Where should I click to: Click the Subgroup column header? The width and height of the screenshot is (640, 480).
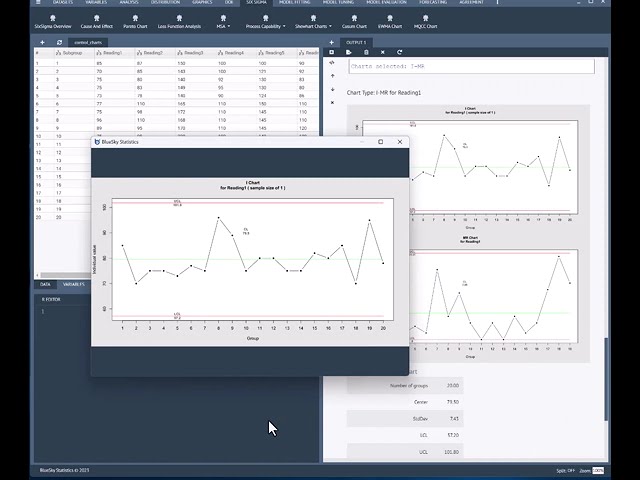coord(74,53)
